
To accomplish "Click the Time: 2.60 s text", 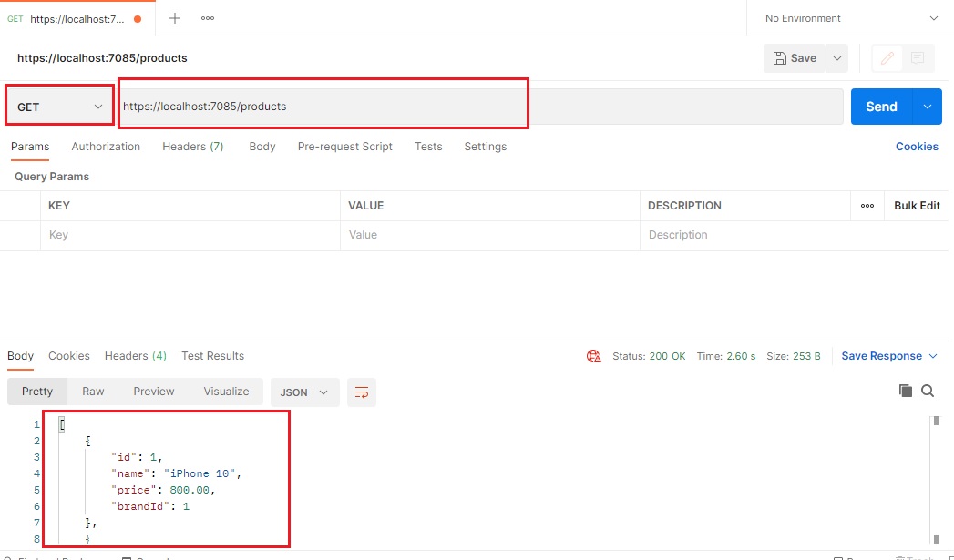I will [x=726, y=356].
